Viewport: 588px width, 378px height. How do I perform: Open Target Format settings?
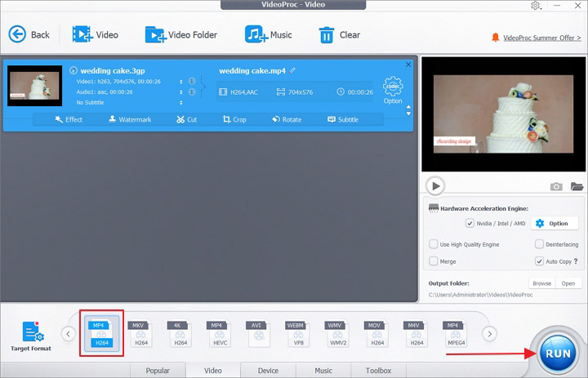31,336
